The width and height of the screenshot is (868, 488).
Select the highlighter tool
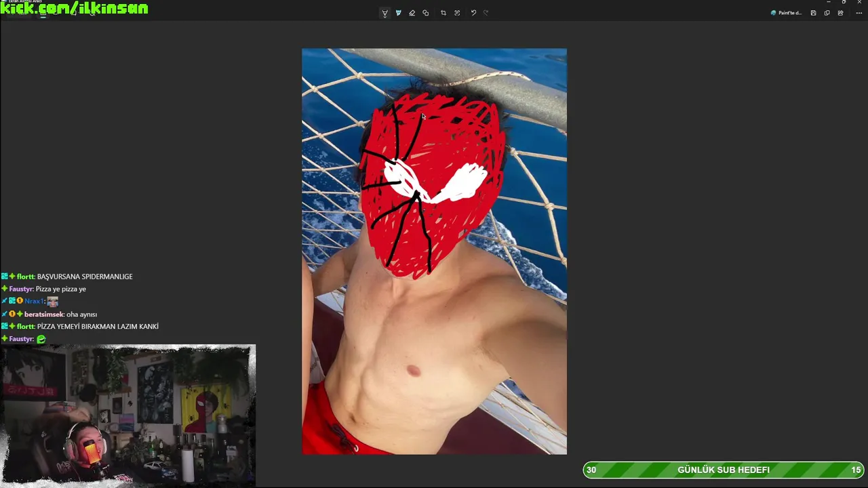(398, 13)
